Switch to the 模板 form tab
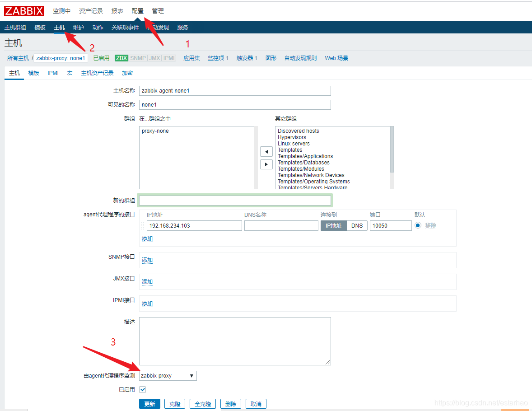 coord(33,73)
